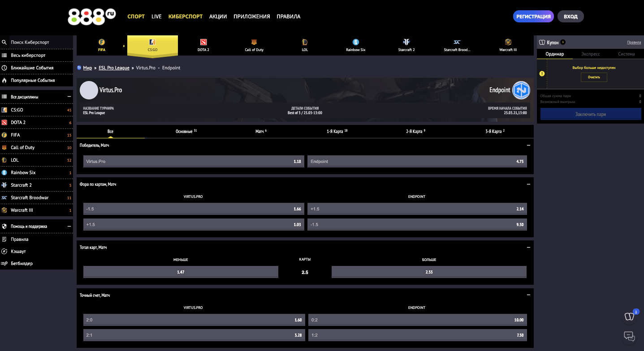The width and height of the screenshot is (644, 351).
Task: Click the РЕГИСТРАЦИЯ button
Action: click(x=533, y=17)
